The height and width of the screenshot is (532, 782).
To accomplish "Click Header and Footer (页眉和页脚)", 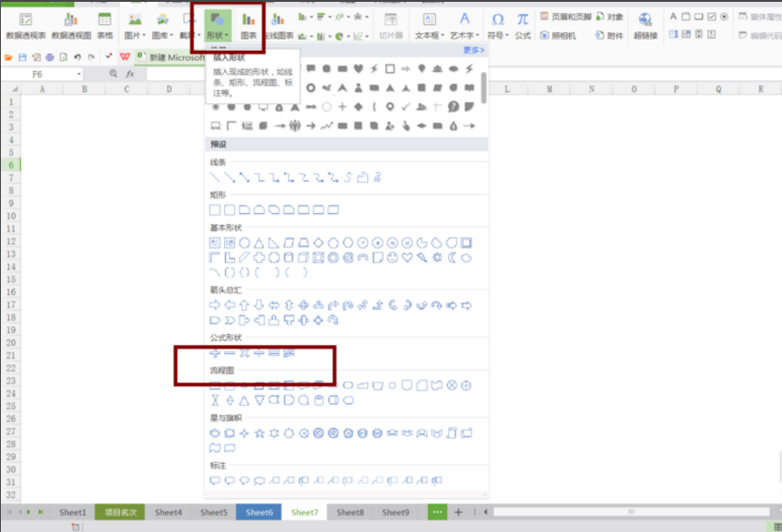I will (x=565, y=17).
